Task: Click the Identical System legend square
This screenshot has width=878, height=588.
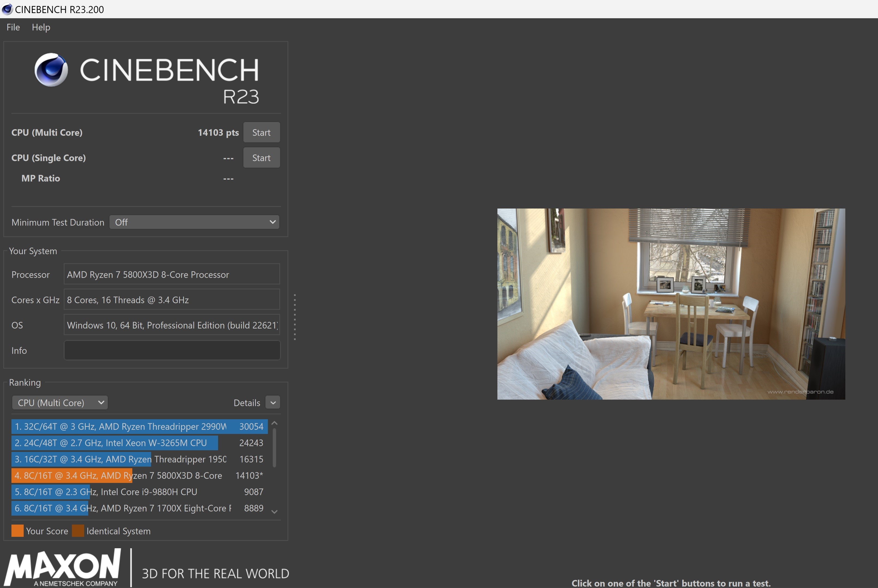Action: (78, 531)
